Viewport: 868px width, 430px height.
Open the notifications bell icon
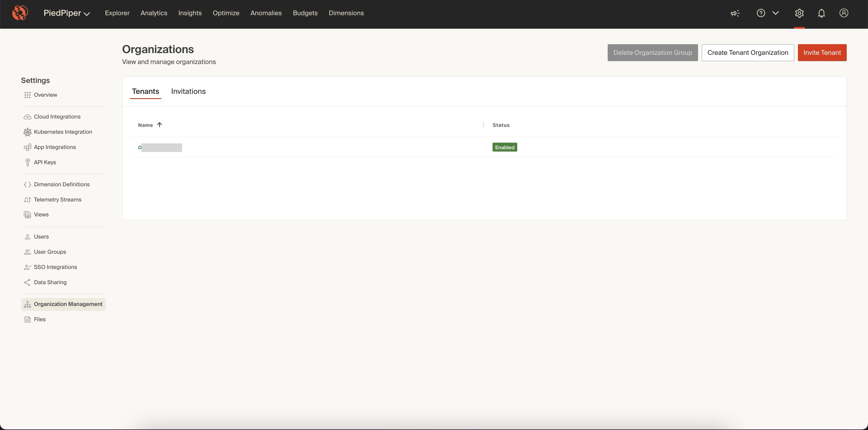pos(821,13)
